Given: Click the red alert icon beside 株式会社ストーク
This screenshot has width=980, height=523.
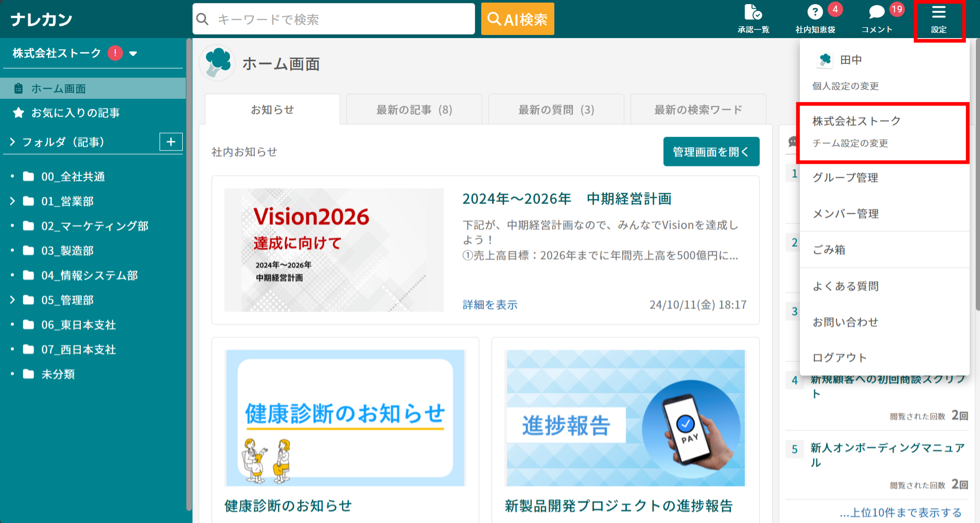Looking at the screenshot, I should (115, 53).
